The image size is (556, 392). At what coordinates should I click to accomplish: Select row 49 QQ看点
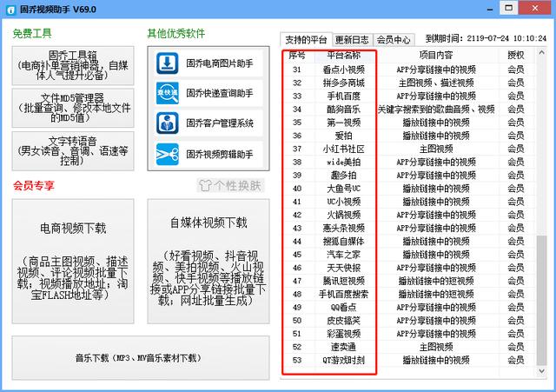(409, 307)
